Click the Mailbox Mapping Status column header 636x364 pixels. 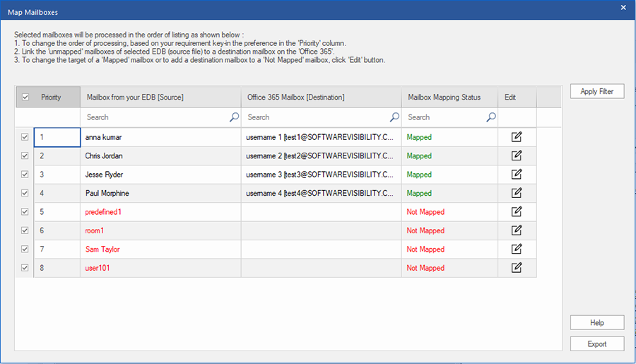[x=450, y=98]
